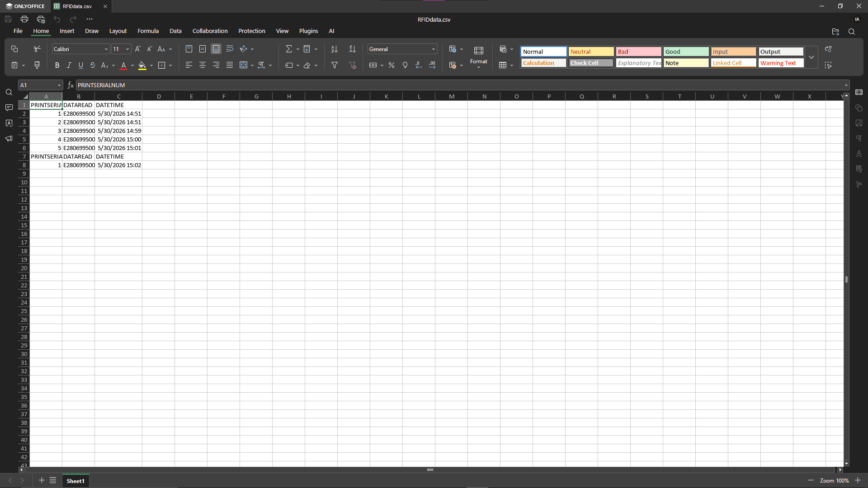
Task: Apply the Bad cell style
Action: 638,52
